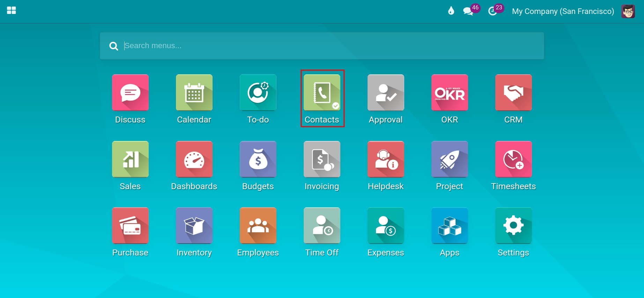Open activities clock with 23 pending

click(496, 10)
